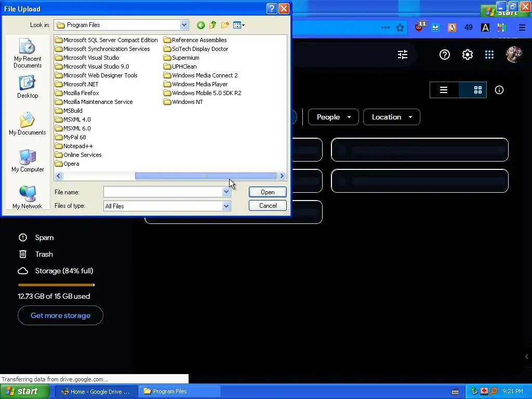Screen dimensions: 532x399
Task: Show Drive details info panel
Action: coord(499,90)
